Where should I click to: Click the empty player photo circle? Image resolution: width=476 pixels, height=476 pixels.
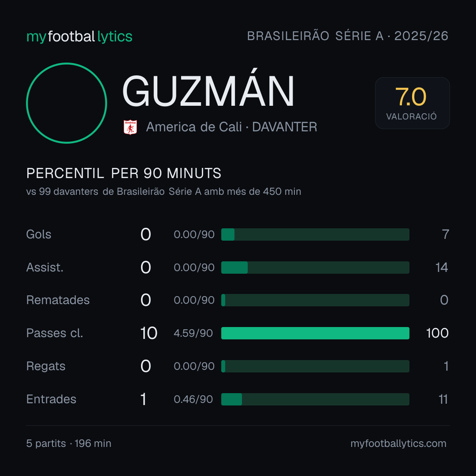pyautogui.click(x=67, y=103)
